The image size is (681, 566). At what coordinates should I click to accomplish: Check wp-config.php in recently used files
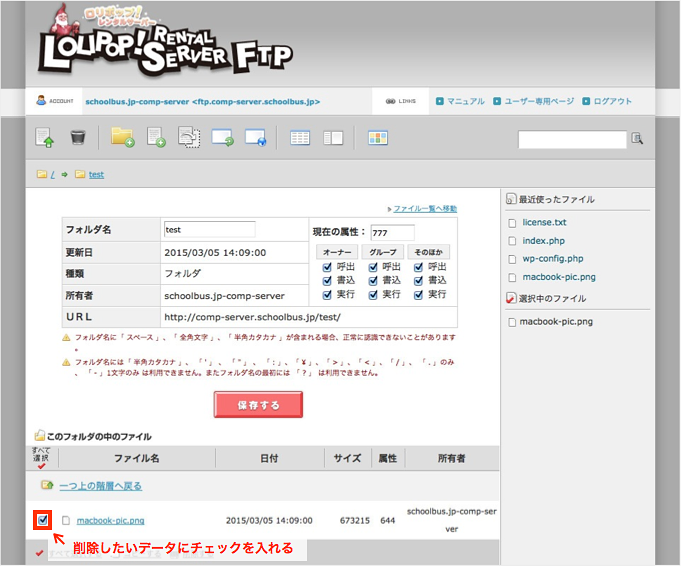click(512, 259)
